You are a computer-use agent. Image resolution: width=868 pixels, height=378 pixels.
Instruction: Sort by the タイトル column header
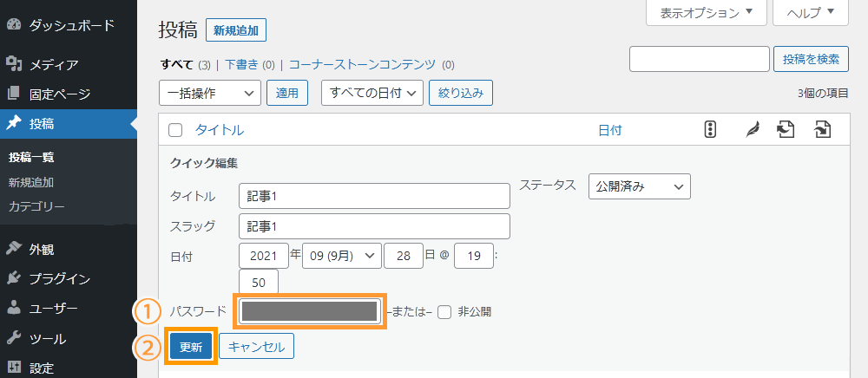pyautogui.click(x=220, y=130)
